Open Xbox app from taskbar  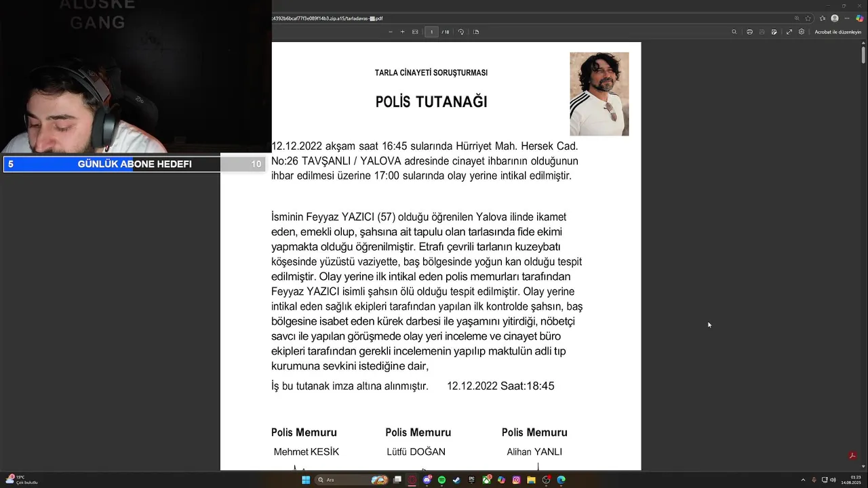pos(486,480)
